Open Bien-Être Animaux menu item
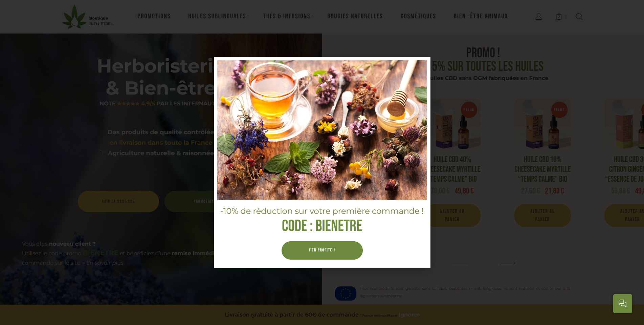Screen dimensions: 644x325 point(481,16)
